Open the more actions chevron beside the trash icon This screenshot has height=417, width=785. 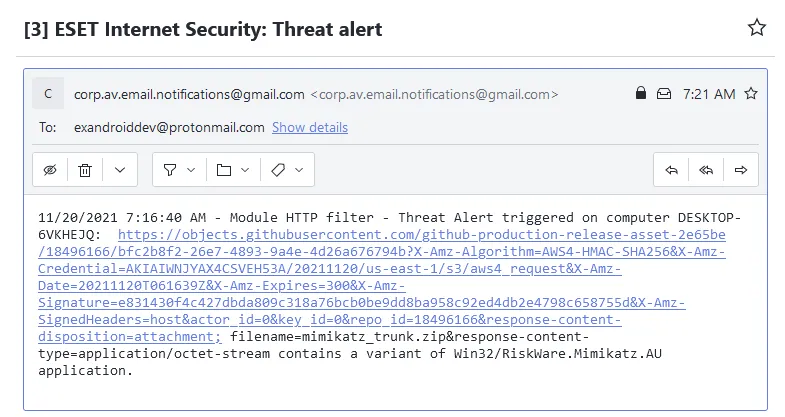pos(120,170)
